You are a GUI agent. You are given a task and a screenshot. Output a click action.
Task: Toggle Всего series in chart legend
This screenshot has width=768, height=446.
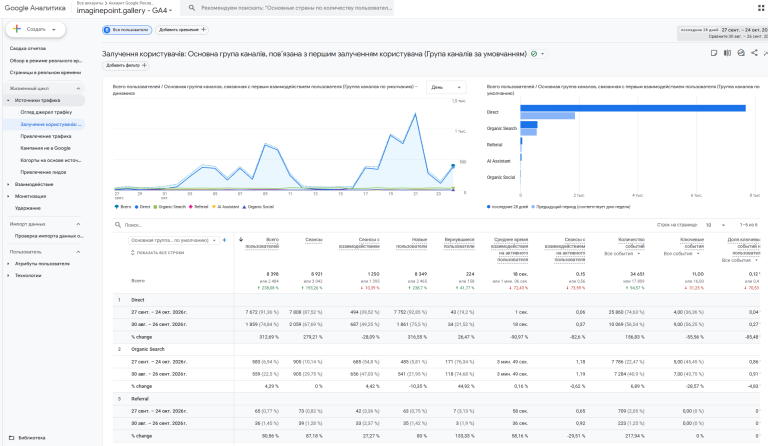click(x=123, y=207)
